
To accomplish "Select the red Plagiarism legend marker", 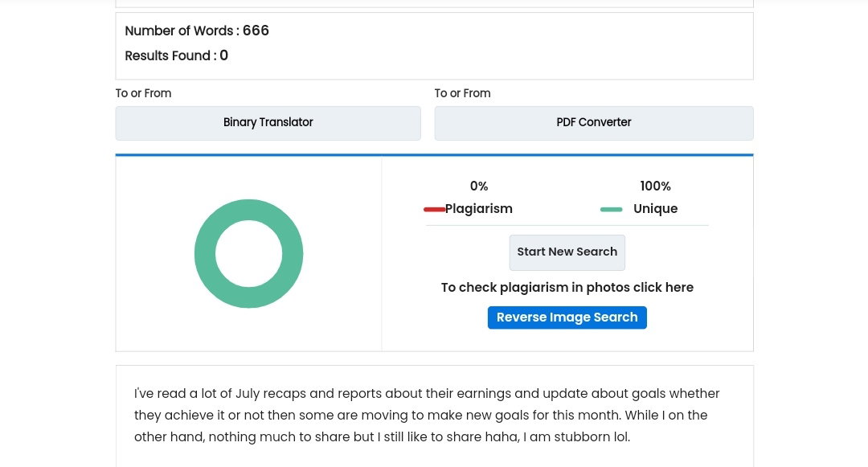I will tap(434, 209).
